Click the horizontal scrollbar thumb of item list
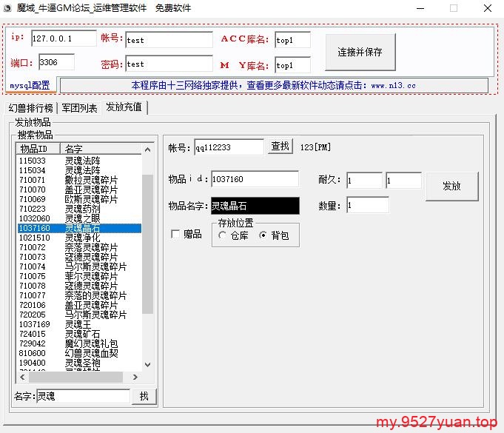Screen dimensions: 504x433 pyautogui.click(x=75, y=377)
